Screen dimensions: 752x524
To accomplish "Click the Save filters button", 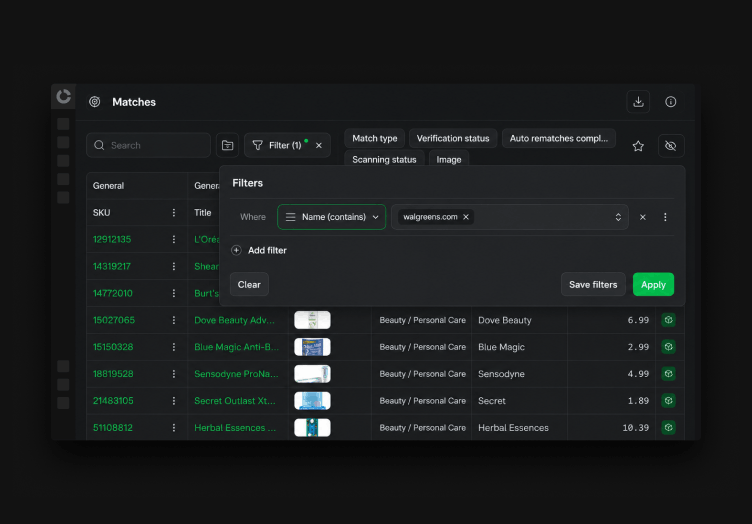I will pos(593,284).
